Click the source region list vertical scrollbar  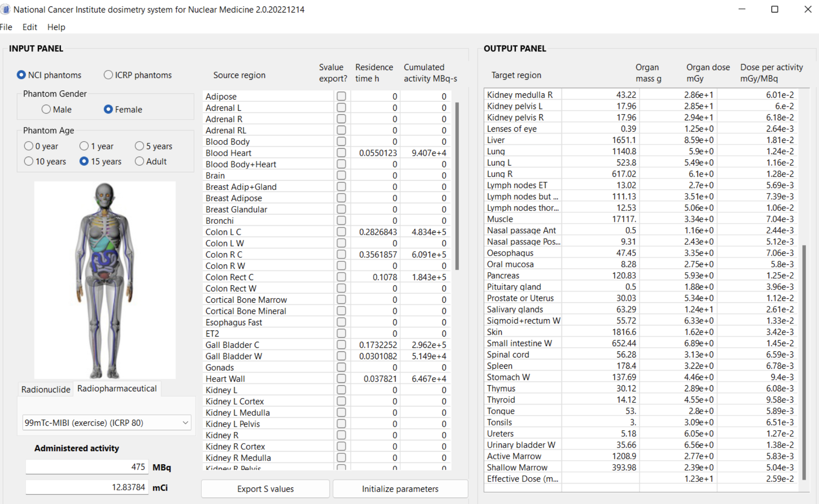point(457,186)
